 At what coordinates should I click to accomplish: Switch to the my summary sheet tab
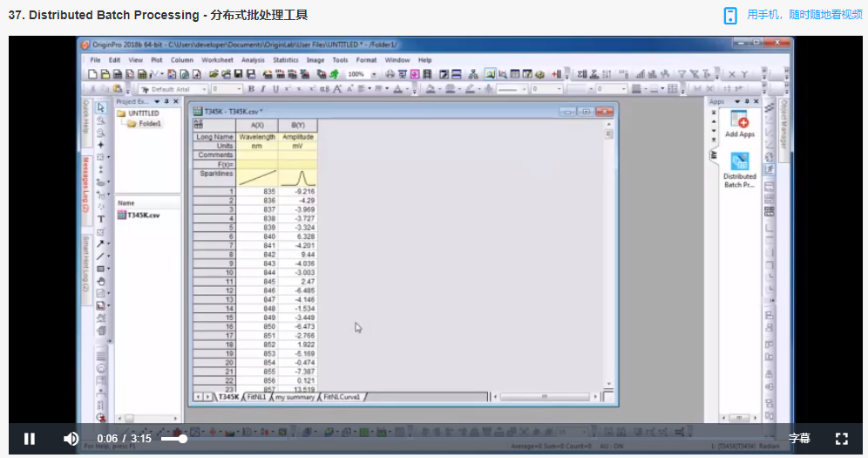click(295, 397)
